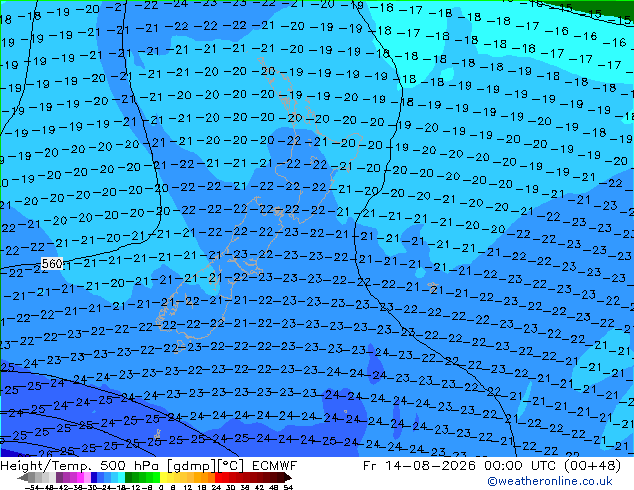Click the '[°C]' unit label in the title
Screen dimensions: 634x490
pos(231,466)
